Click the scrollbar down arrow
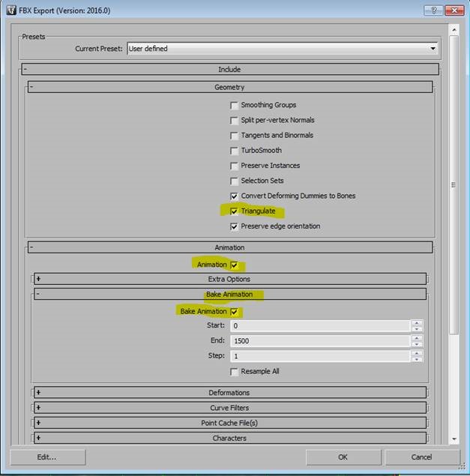Screen dimensions: 470x476 (454, 439)
